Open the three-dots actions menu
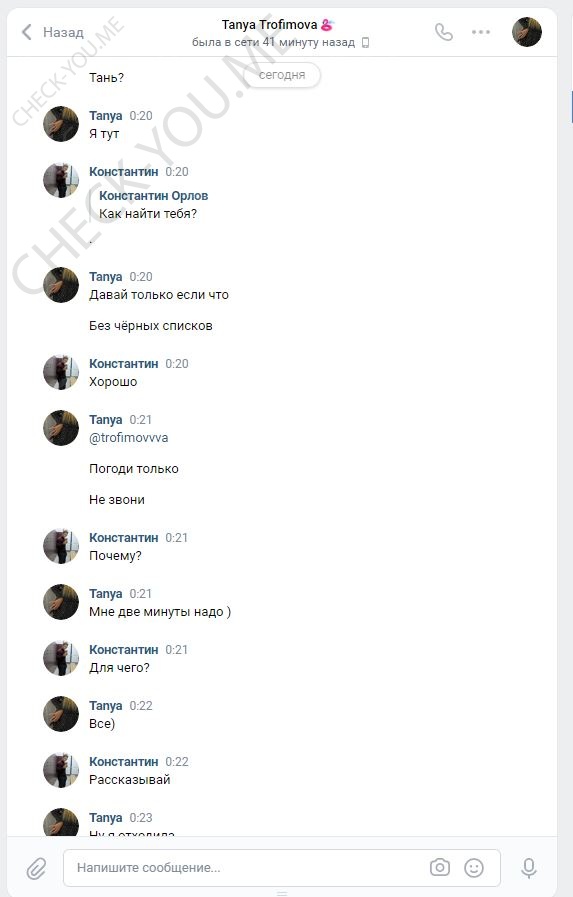Screen dimensions: 573x897 pyautogui.click(x=481, y=32)
